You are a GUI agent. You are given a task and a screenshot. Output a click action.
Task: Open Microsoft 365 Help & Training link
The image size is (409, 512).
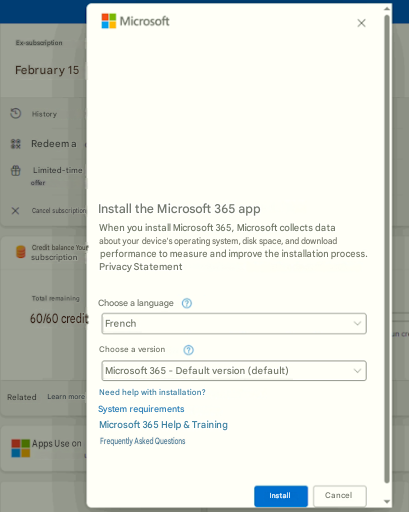click(x=163, y=425)
